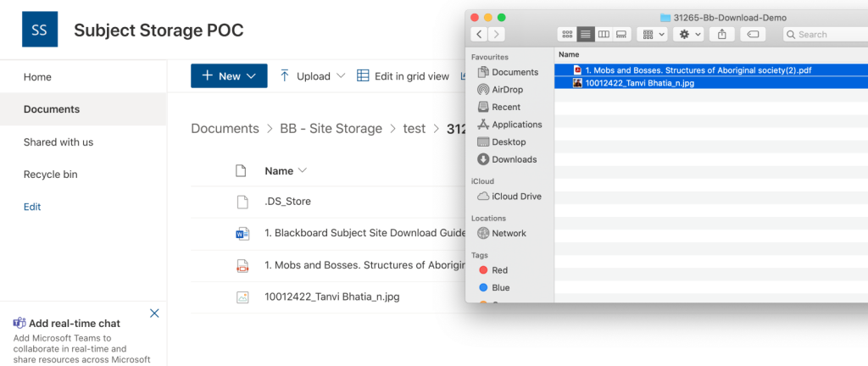868x366 pixels.
Task: Switch Finder to list view
Action: (x=586, y=34)
